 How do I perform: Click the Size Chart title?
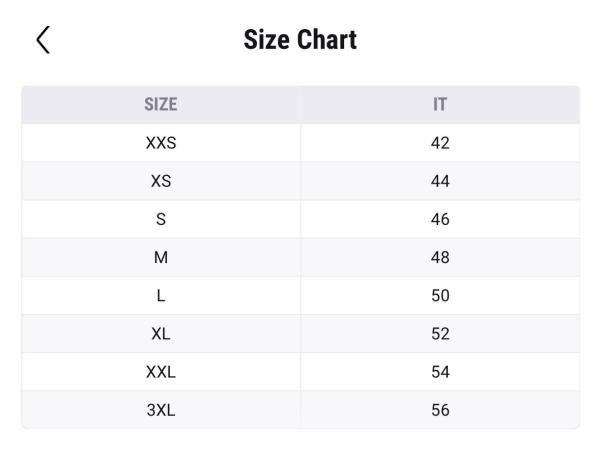300,41
